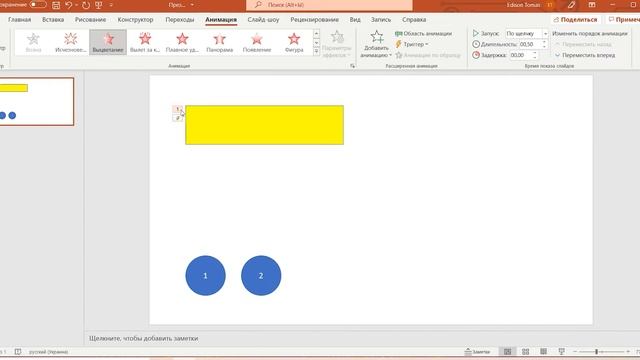Select the slide 1 thumbnail
Viewport: 640px width, 360px height.
pyautogui.click(x=36, y=102)
